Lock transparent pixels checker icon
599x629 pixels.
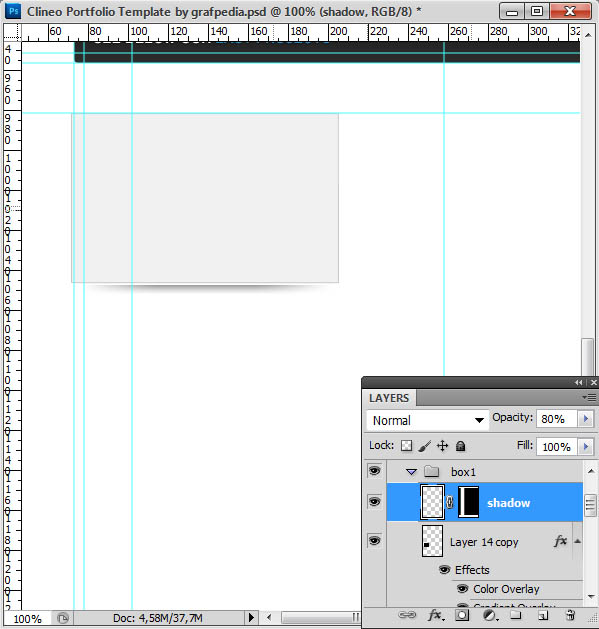406,446
